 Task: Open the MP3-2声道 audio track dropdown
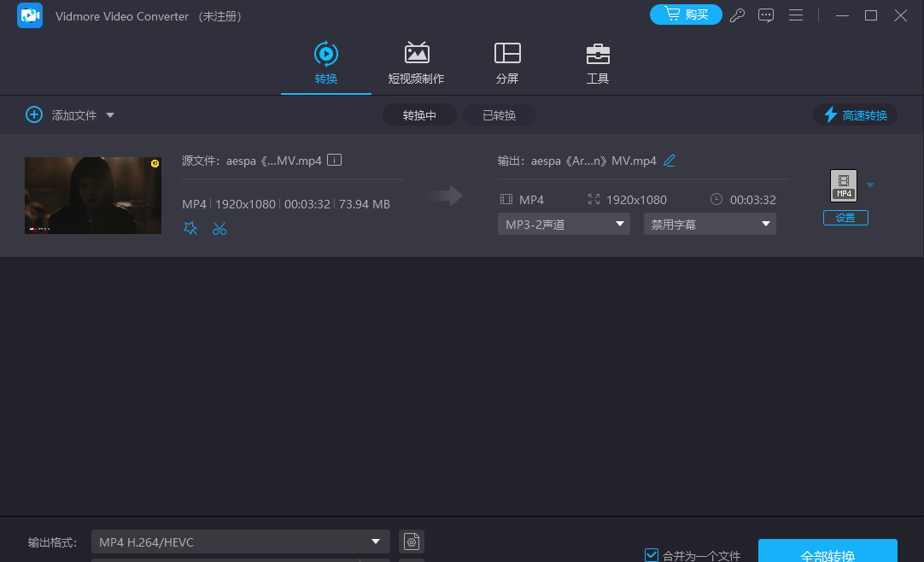coord(564,224)
